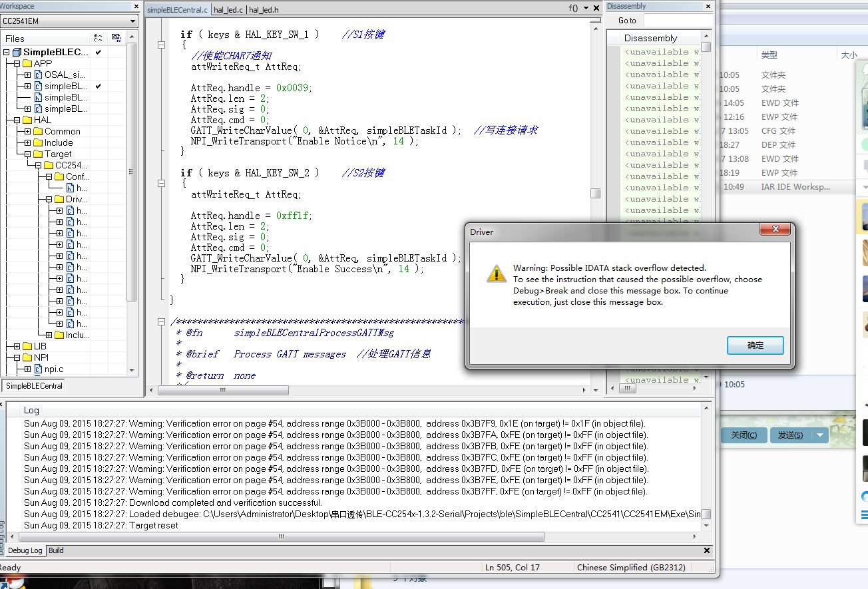Screen dimensions: 868x589
Task: Click 'Ln 505, Col 17' in status bar
Action: [513, 568]
